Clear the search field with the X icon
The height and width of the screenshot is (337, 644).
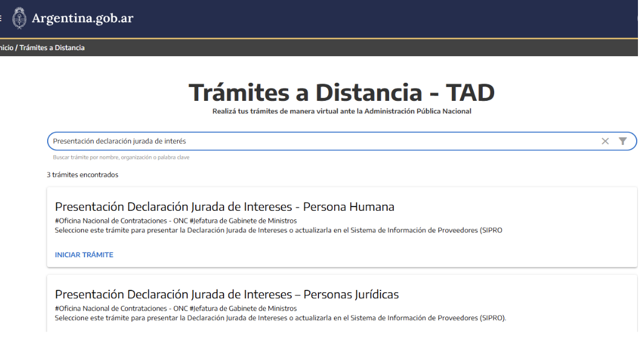pos(605,141)
